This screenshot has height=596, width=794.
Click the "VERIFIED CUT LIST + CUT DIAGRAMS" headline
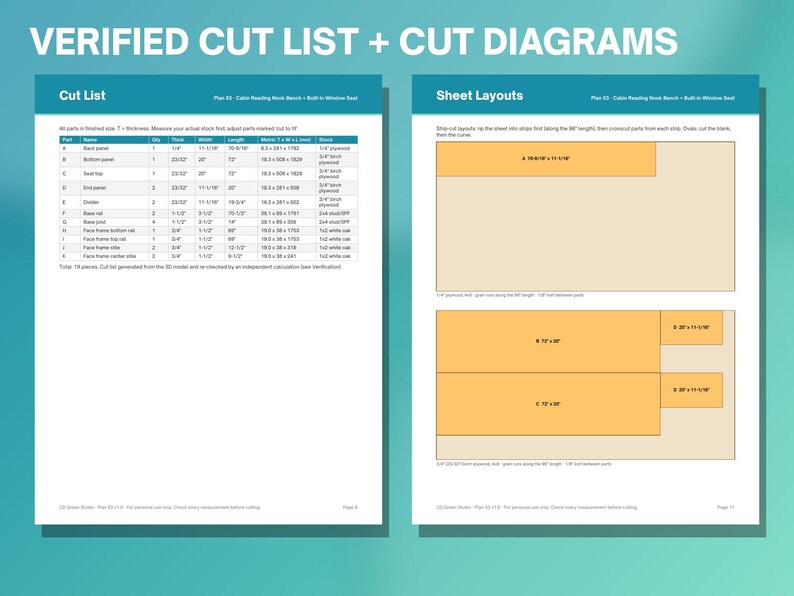click(353, 42)
